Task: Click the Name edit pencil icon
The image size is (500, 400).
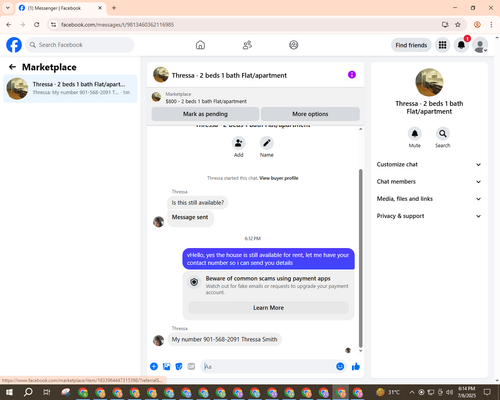Action: (x=267, y=143)
